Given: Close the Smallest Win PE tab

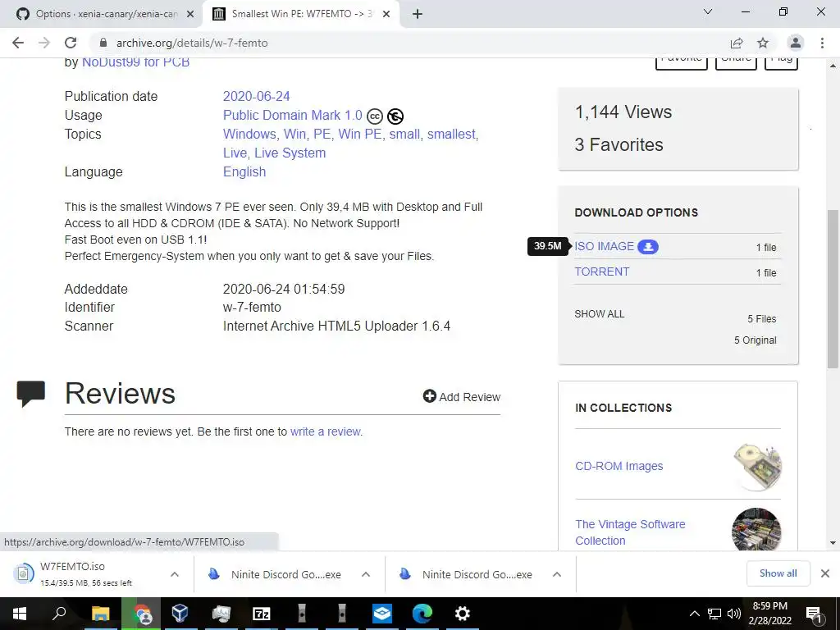Looking at the screenshot, I should [386, 15].
